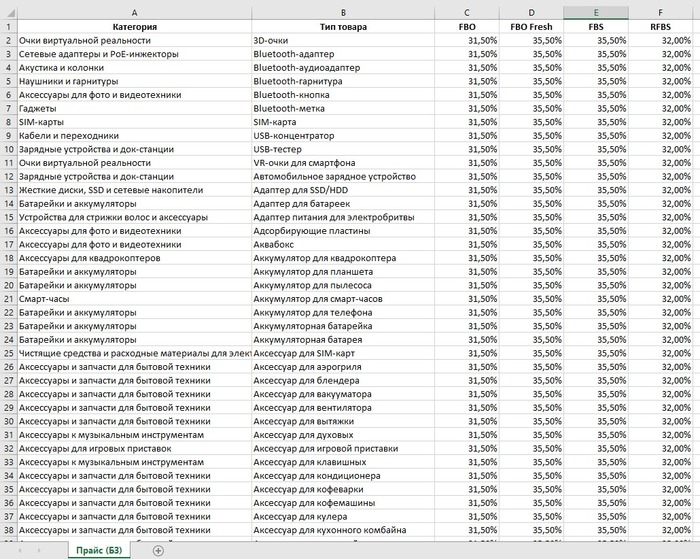Select cell Адаптер для SSD/HDD
This screenshot has width=700, height=559.
[x=343, y=190]
